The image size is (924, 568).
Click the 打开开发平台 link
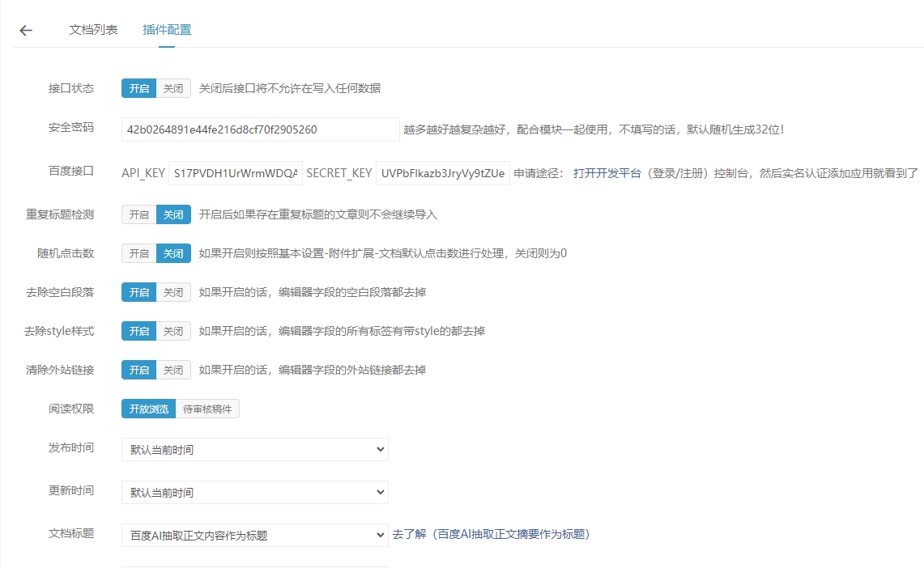(x=607, y=173)
